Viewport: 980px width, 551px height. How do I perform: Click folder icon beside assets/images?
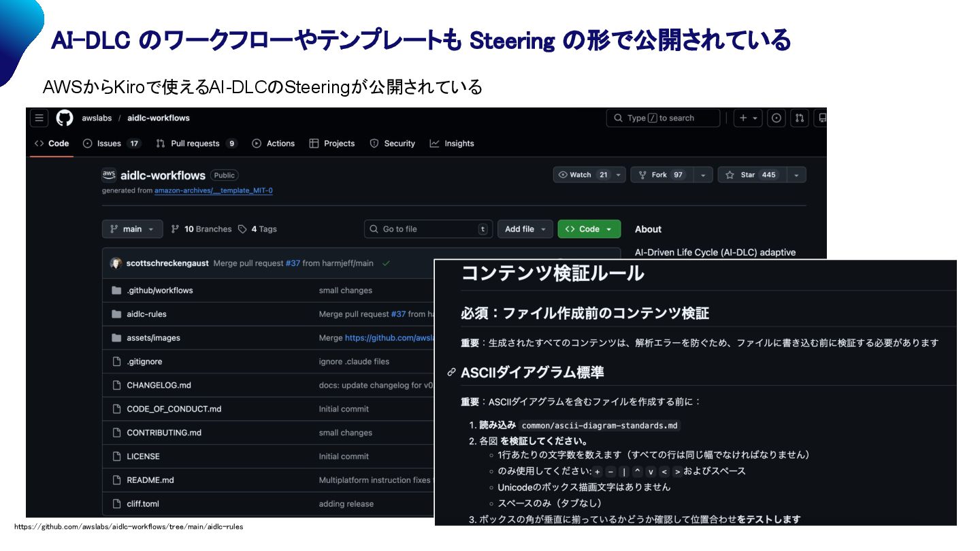pyautogui.click(x=116, y=338)
